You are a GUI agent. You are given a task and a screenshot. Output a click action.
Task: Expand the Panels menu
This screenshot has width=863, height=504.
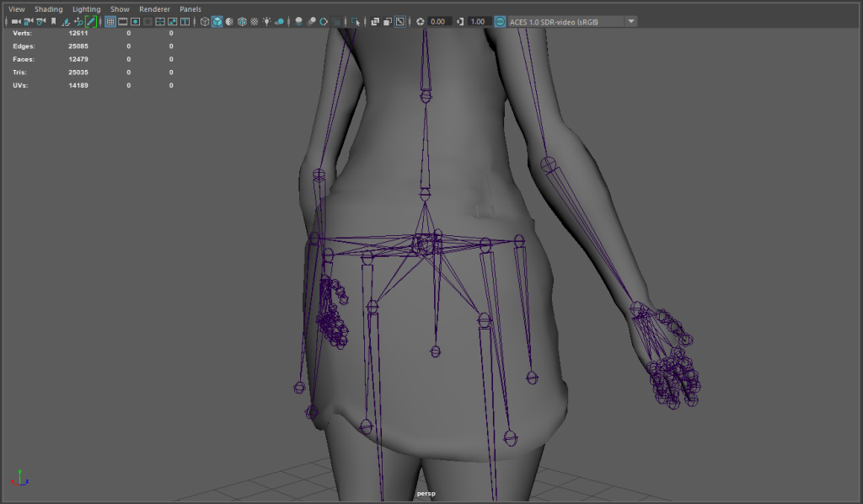coord(190,9)
